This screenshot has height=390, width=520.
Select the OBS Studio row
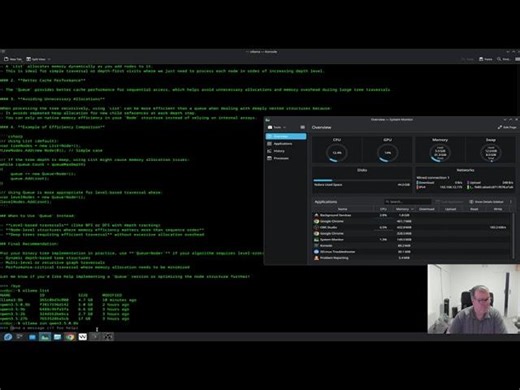point(411,227)
